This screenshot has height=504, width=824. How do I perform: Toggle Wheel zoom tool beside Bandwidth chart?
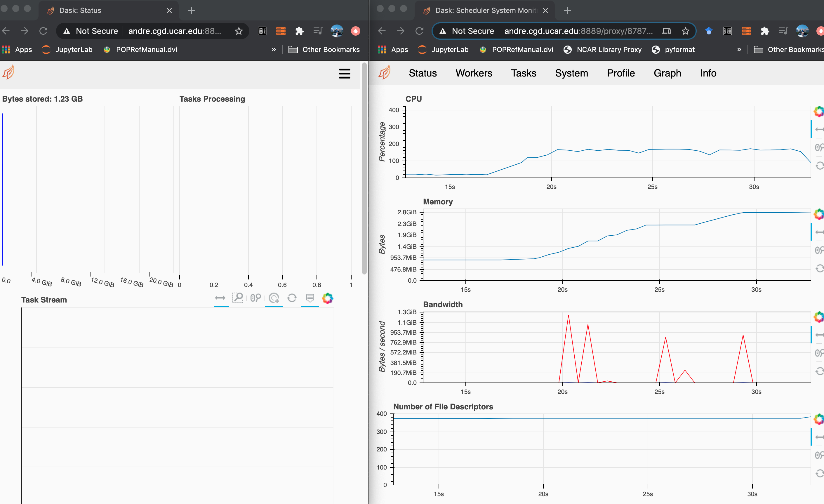tap(819, 353)
